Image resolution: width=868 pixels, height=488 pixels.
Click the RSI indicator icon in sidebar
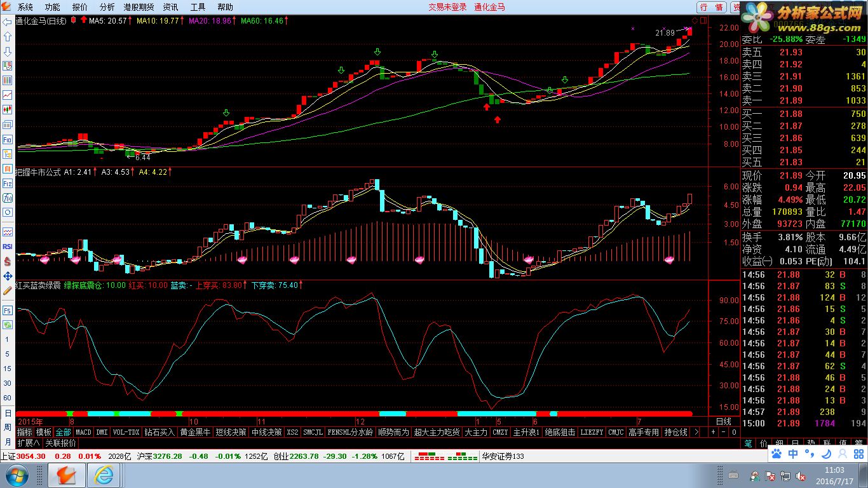click(x=8, y=247)
